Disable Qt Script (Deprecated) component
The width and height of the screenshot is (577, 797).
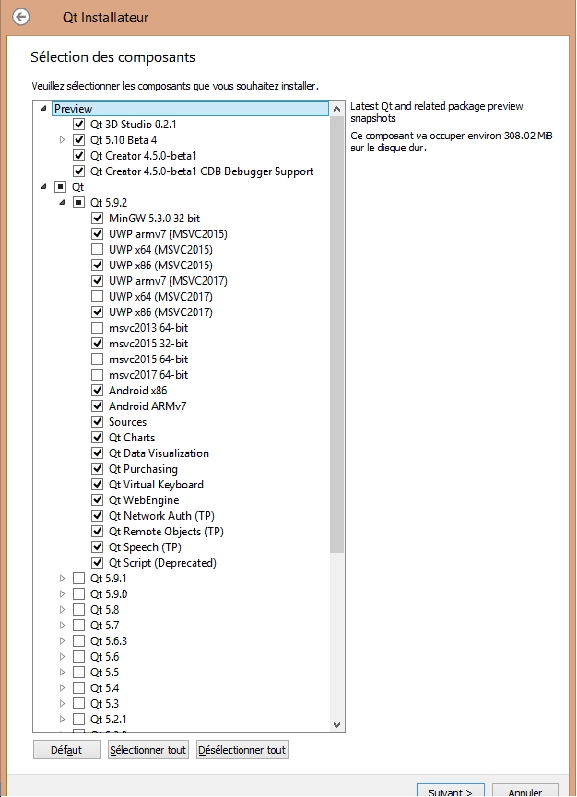[x=97, y=563]
